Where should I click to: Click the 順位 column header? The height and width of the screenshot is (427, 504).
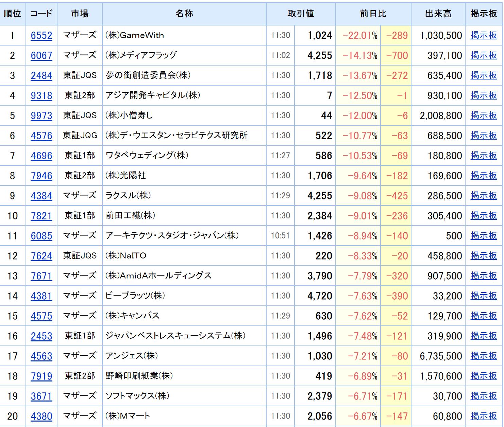13,14
